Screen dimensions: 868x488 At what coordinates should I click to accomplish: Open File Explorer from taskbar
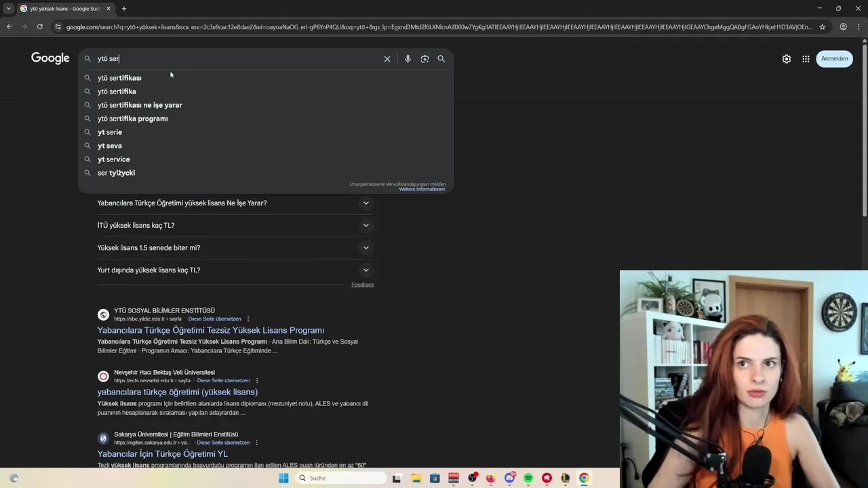point(416,478)
